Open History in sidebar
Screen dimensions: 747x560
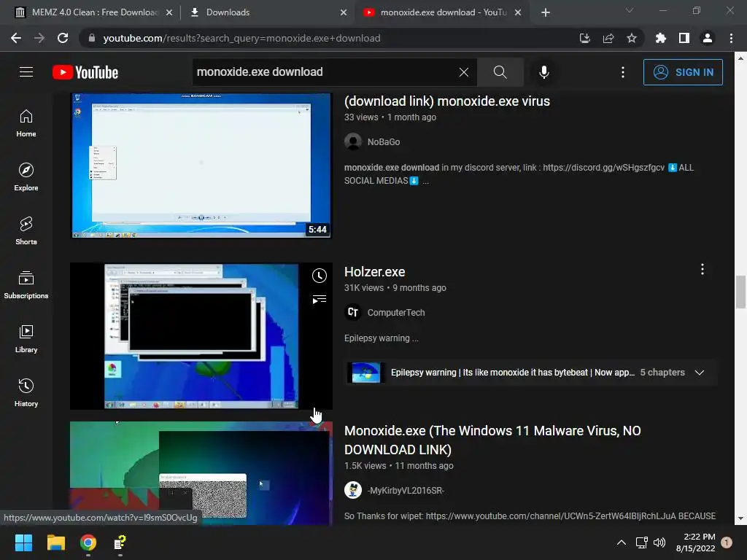[26, 393]
